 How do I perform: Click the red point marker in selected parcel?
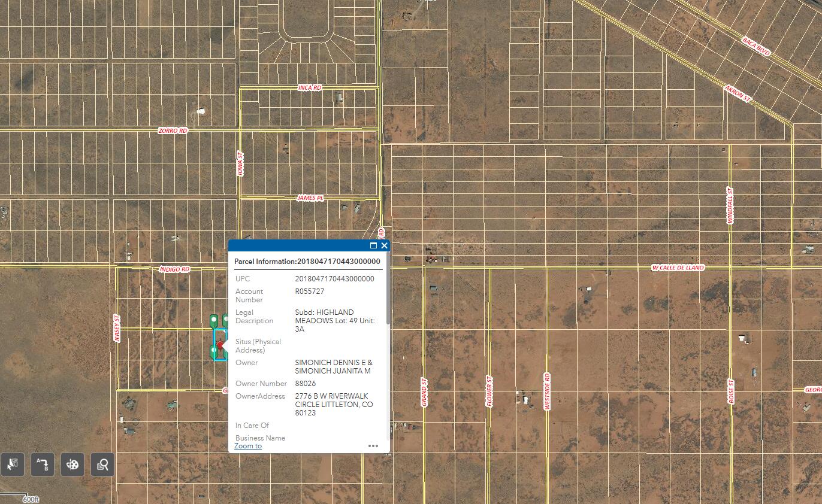pyautogui.click(x=220, y=345)
